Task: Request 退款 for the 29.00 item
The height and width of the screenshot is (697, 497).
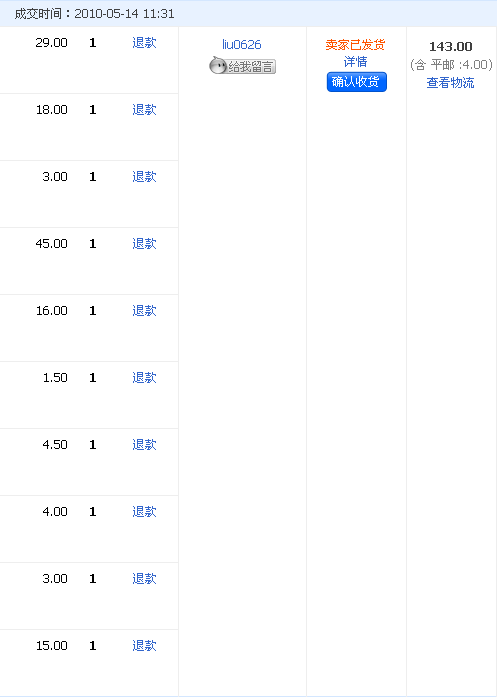Action: 144,43
